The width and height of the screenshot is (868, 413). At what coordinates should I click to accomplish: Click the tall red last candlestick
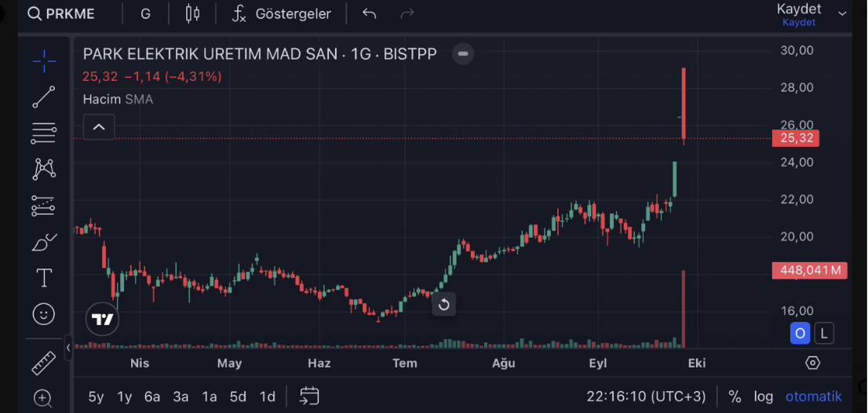684,104
